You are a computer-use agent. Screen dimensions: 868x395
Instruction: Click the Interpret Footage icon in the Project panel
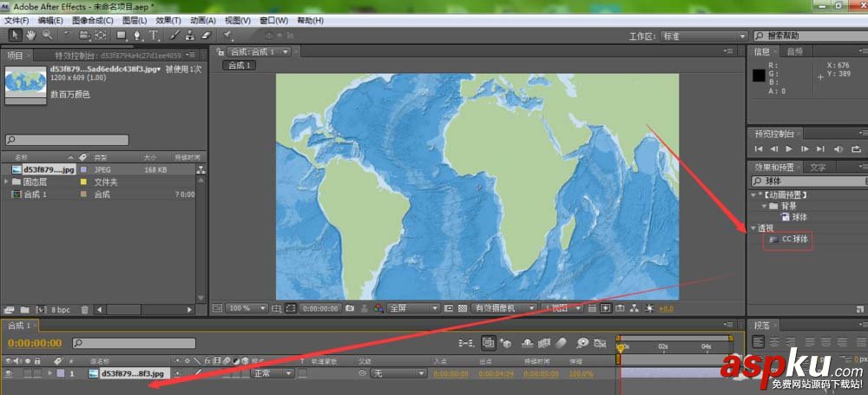[9, 310]
